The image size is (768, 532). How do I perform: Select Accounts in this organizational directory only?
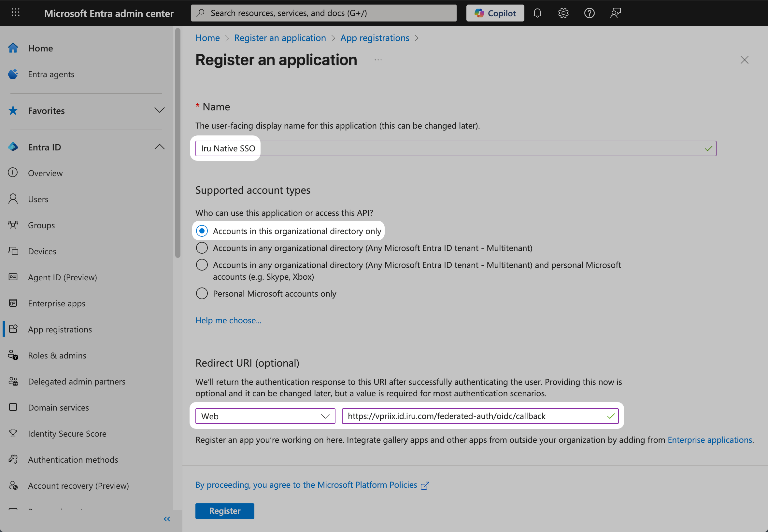tap(202, 231)
